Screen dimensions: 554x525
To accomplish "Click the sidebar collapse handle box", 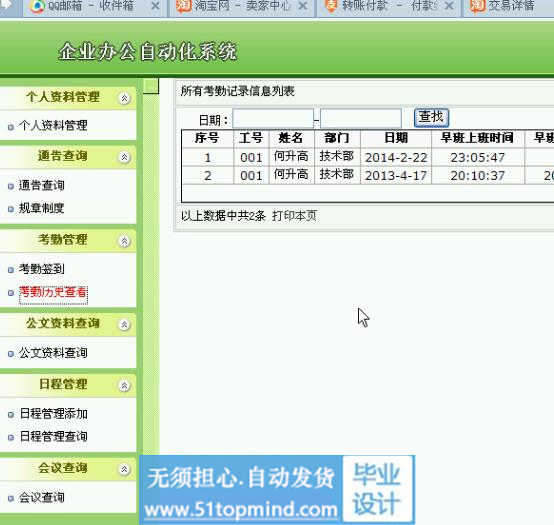I will coord(151,86).
